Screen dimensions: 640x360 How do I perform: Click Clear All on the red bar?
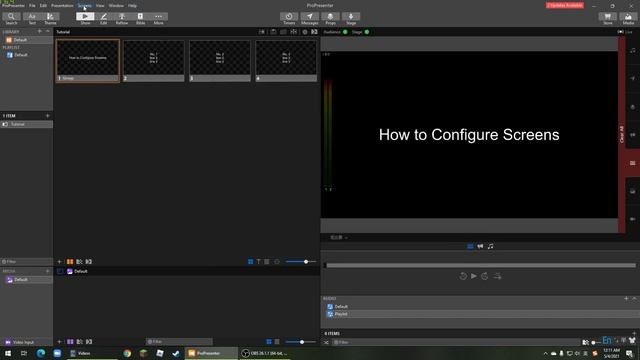pos(622,134)
